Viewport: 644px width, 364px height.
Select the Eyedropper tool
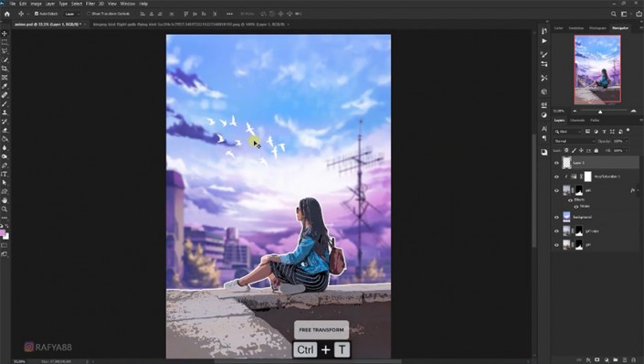(5, 86)
